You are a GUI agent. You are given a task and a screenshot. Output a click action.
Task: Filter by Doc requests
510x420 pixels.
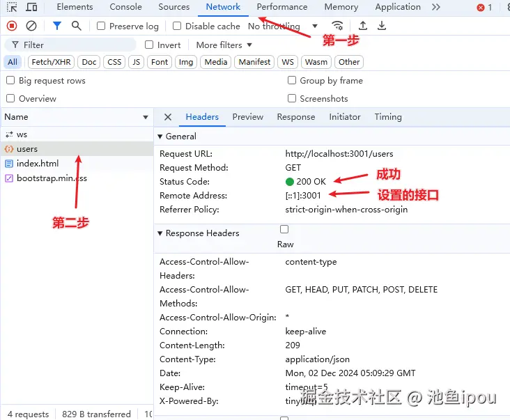coord(88,62)
